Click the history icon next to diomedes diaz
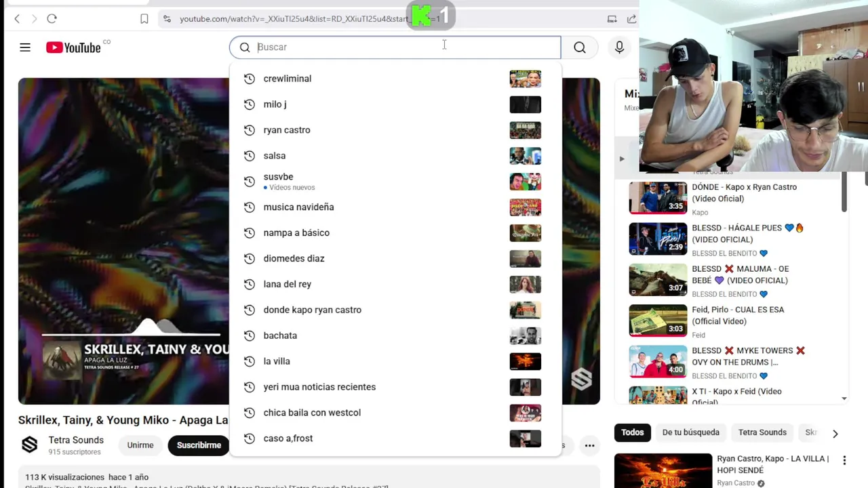Screen dimensions: 868x488 [x=250, y=258]
